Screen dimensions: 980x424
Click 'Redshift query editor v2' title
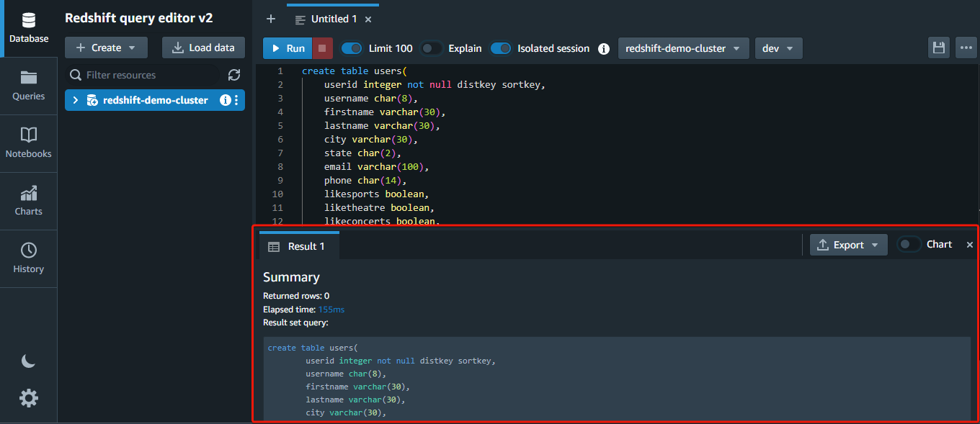click(139, 19)
